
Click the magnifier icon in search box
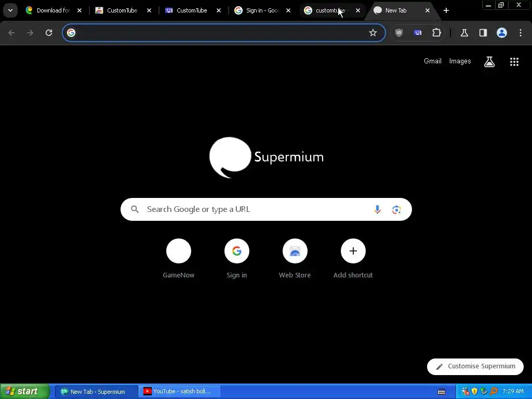click(135, 209)
